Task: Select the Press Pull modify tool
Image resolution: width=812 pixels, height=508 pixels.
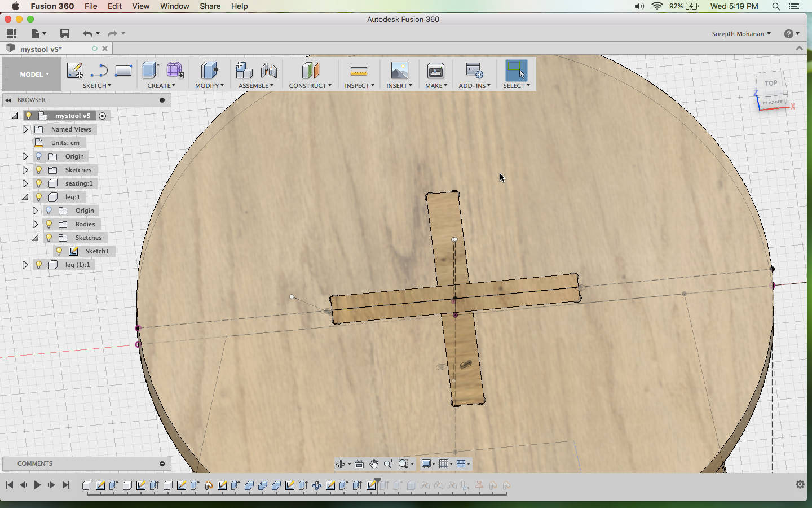Action: (x=209, y=70)
